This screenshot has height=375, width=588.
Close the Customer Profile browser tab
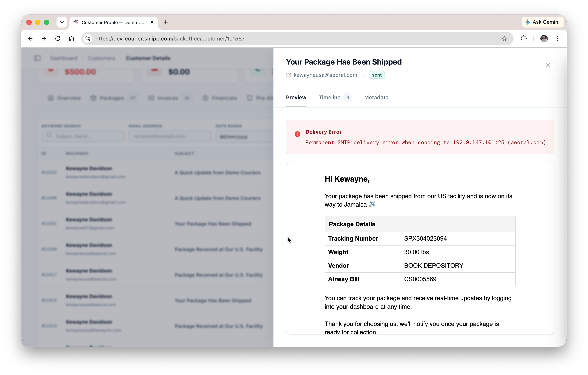pyautogui.click(x=152, y=22)
